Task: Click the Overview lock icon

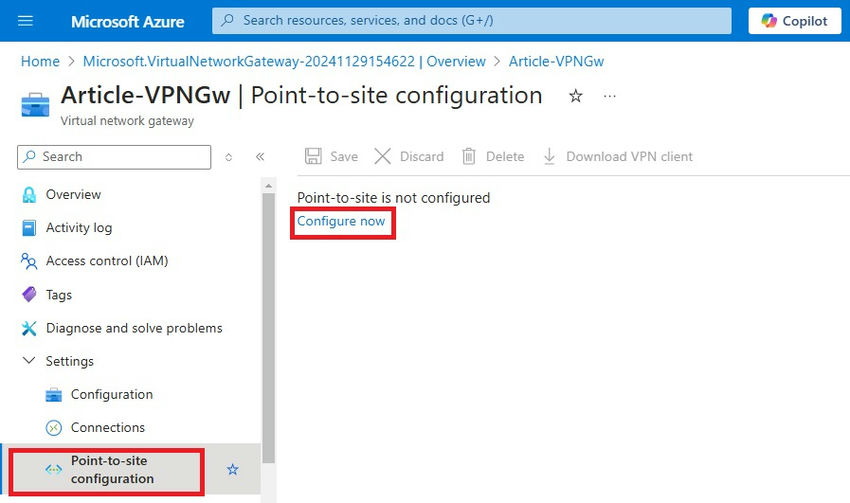Action: tap(29, 195)
